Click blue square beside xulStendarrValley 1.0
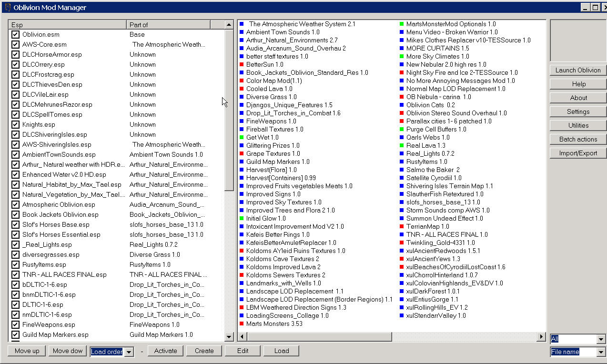 (402, 315)
